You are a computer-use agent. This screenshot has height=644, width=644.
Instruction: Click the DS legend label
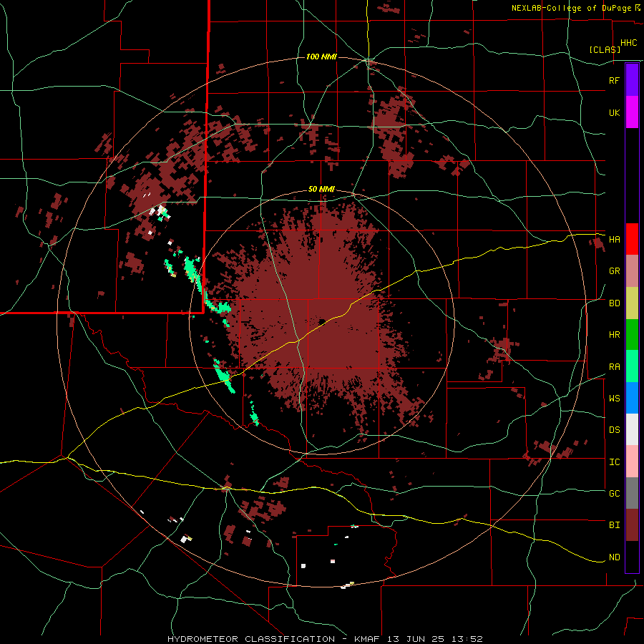tap(614, 430)
